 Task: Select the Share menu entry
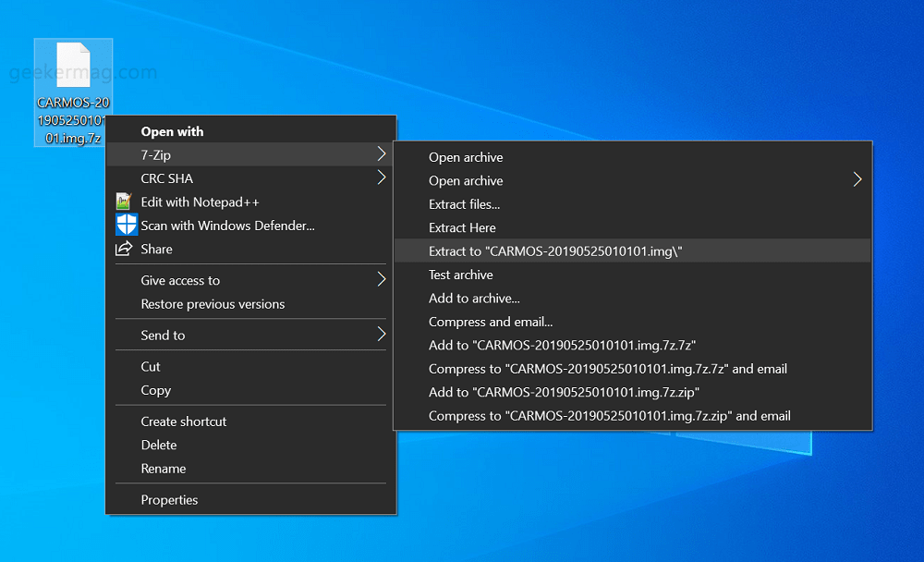[x=251, y=249]
